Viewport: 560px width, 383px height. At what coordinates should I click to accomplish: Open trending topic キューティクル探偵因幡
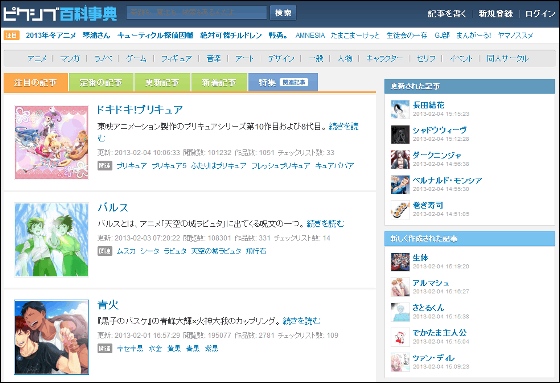click(155, 35)
